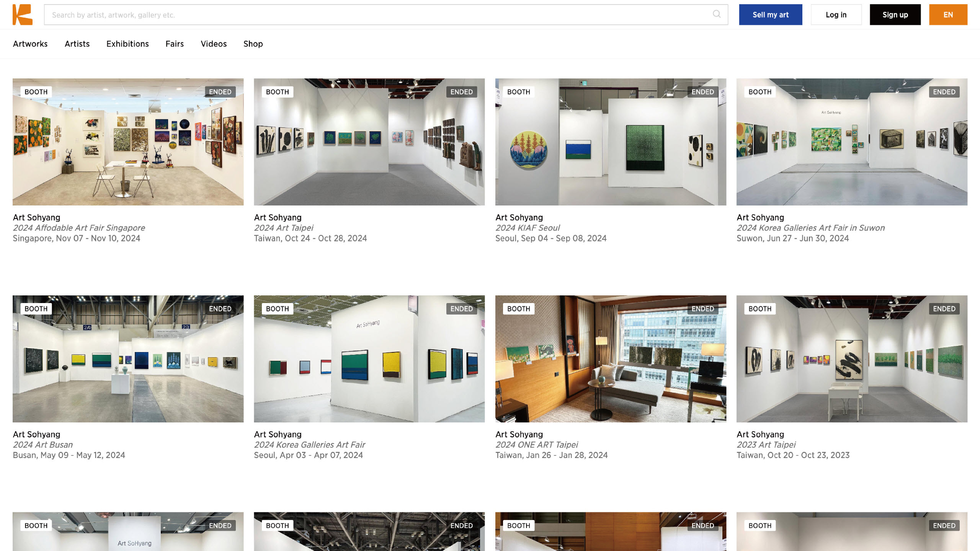Go to the Shop page
980x551 pixels.
pos(253,44)
